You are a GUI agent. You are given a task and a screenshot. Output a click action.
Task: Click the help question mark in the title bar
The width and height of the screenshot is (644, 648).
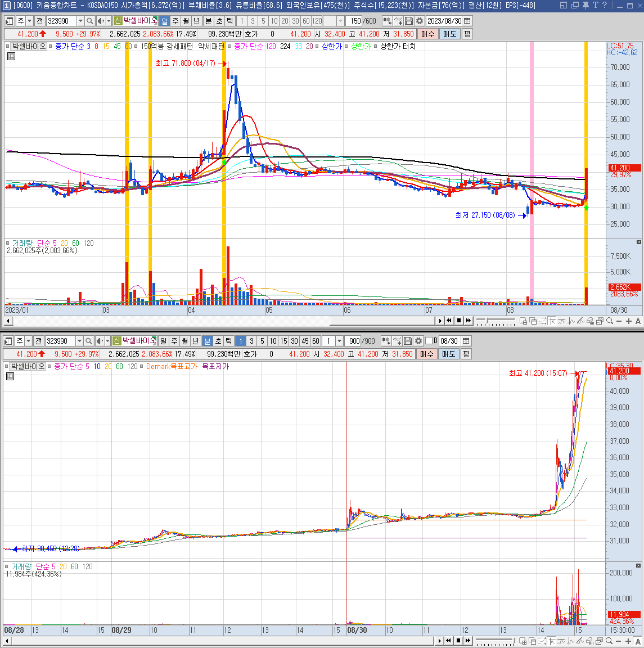[x=605, y=6]
